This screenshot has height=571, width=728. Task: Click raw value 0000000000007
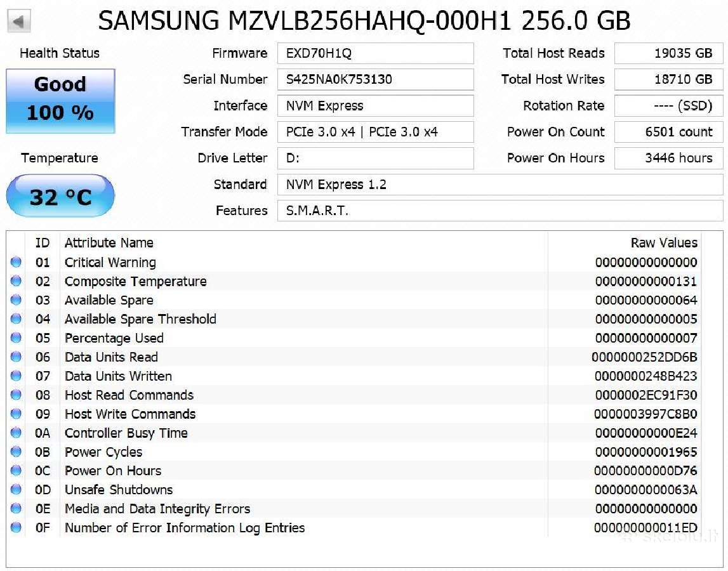pyautogui.click(x=646, y=338)
